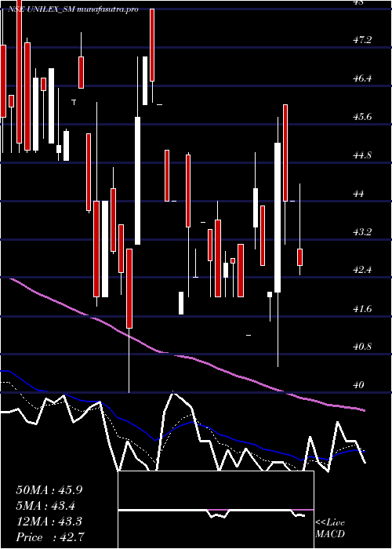Click the 47.2 price axis label
This screenshot has height=549, width=392.
tap(362, 40)
